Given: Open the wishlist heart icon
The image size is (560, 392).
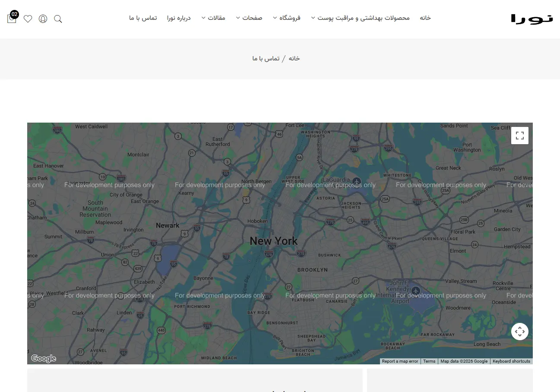Looking at the screenshot, I should pos(28,19).
